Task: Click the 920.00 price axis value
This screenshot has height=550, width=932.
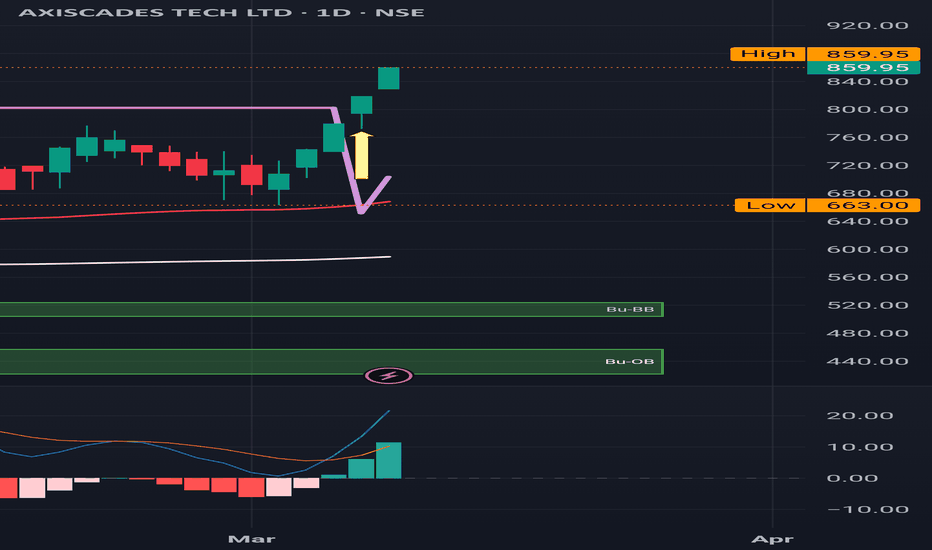Action: click(x=867, y=26)
